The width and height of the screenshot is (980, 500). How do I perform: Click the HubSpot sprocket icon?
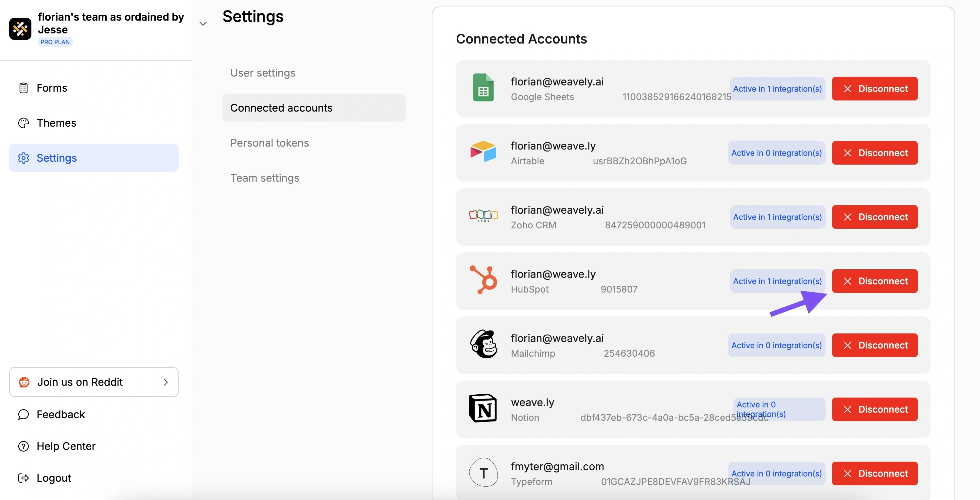483,280
